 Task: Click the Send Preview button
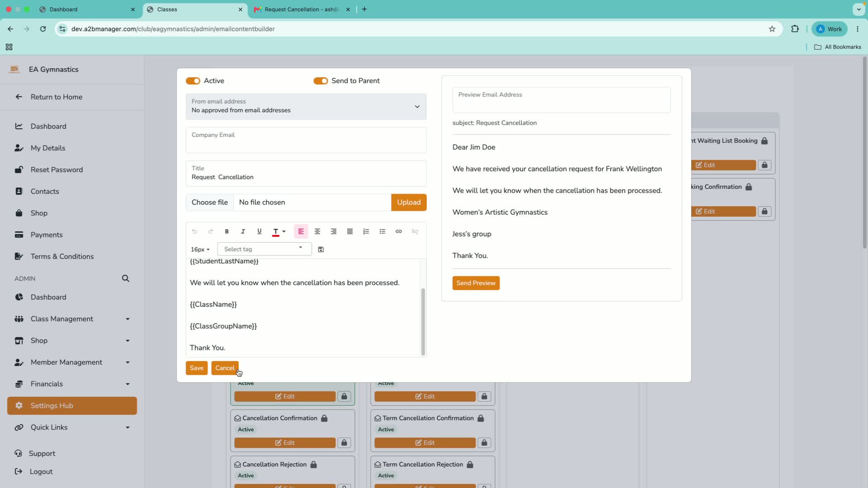(x=476, y=283)
